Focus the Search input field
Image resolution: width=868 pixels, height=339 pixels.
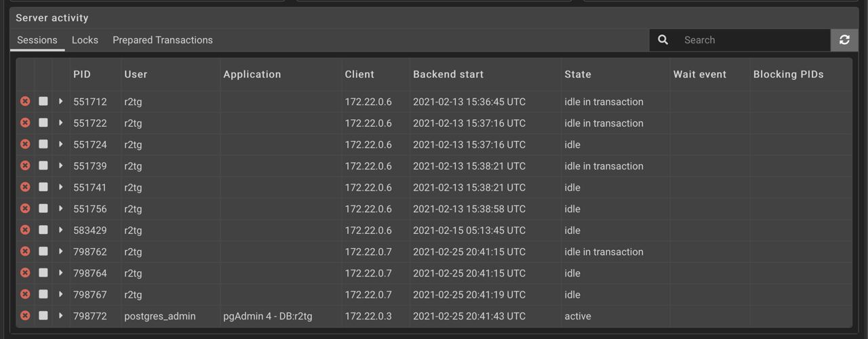pos(753,40)
